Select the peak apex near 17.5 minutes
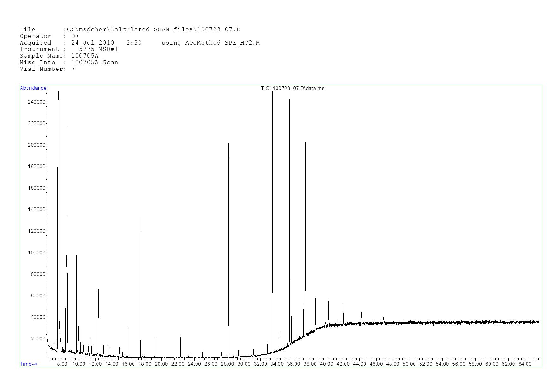Viewport: 555px width, 392px height. (x=140, y=218)
